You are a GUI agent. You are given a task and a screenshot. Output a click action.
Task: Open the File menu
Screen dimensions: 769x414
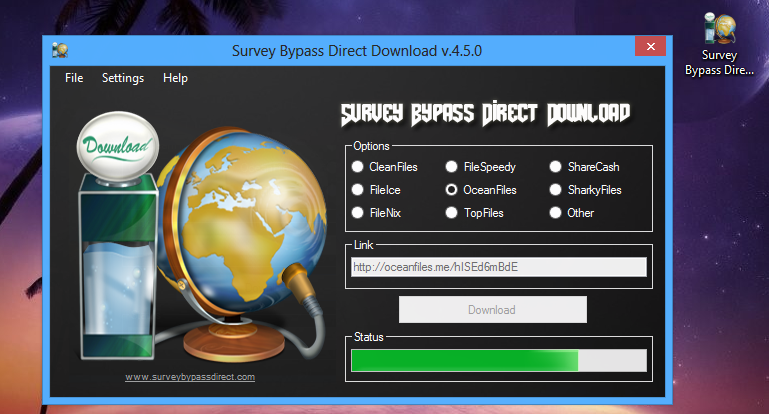coord(74,78)
